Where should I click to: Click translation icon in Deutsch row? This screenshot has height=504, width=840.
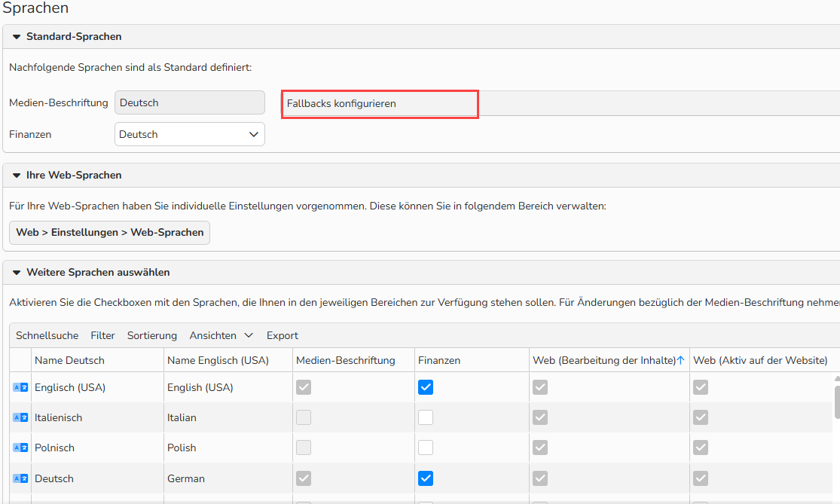20,478
